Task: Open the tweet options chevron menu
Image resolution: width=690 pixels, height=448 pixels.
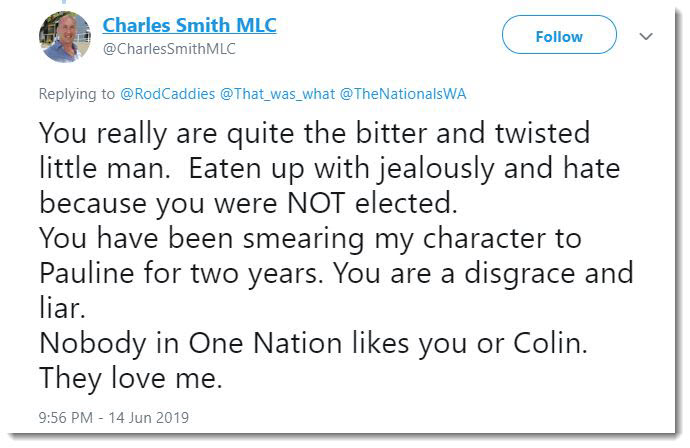Action: (x=646, y=36)
